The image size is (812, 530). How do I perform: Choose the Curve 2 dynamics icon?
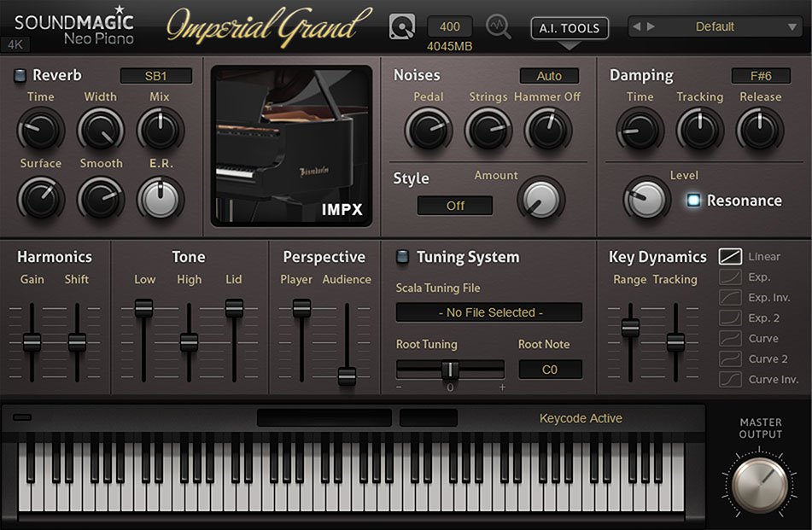730,359
